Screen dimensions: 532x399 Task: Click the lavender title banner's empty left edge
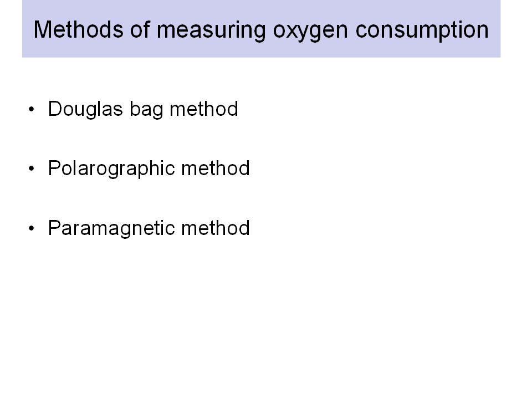pos(27,29)
